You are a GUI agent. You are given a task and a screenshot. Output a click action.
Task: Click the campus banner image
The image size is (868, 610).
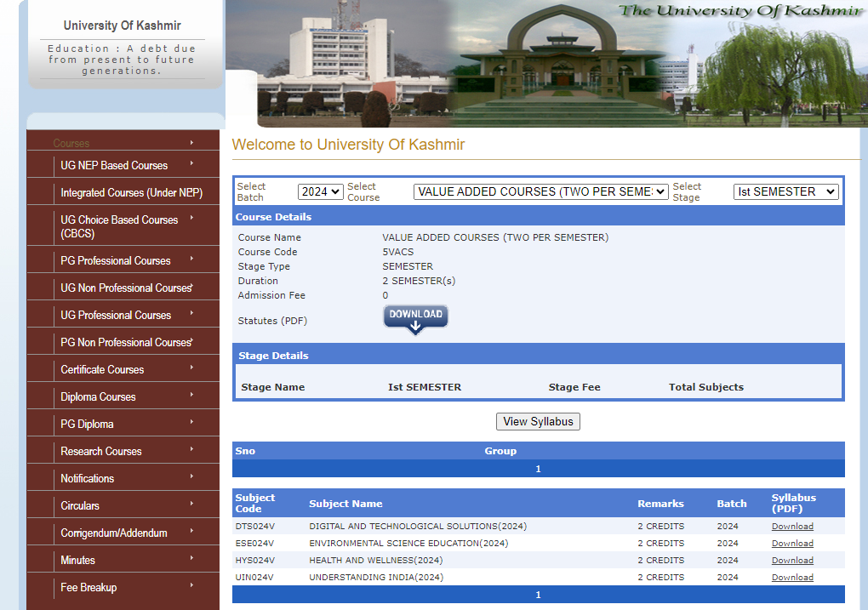(x=546, y=64)
